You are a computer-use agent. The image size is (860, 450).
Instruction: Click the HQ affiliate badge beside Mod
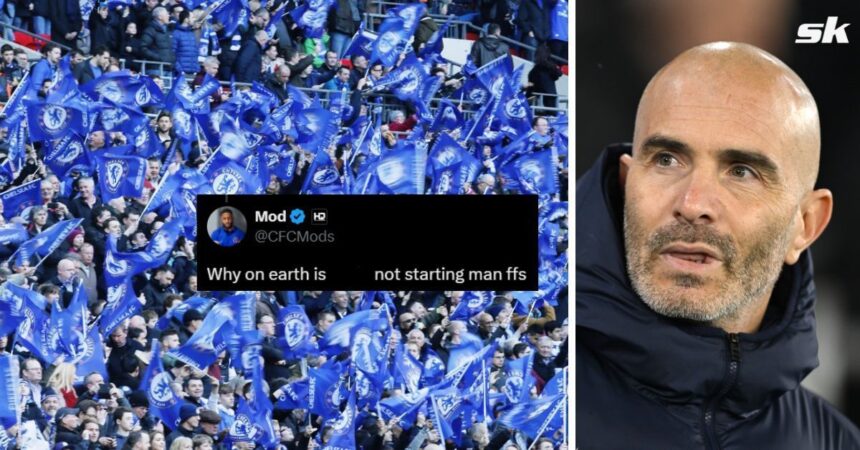coord(319,217)
